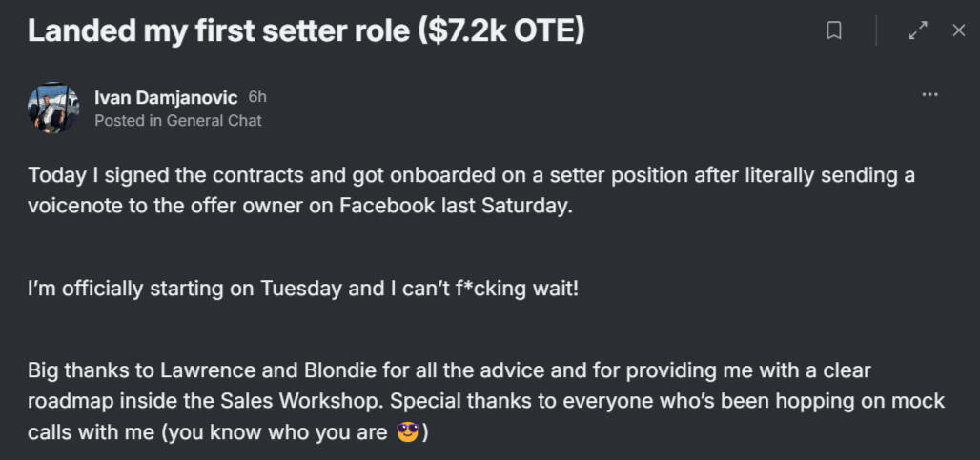
Task: Go to the General Chat category
Action: (214, 121)
